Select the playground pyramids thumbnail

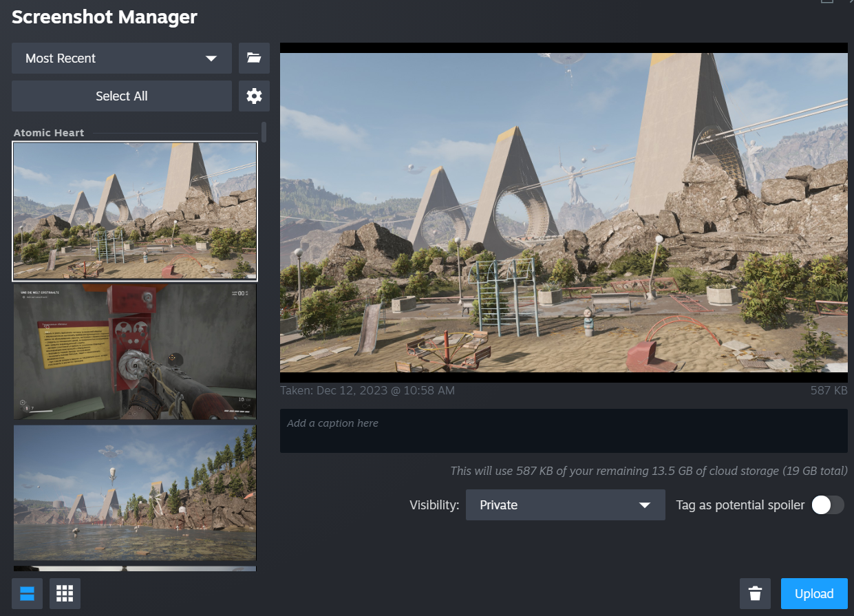(135, 211)
